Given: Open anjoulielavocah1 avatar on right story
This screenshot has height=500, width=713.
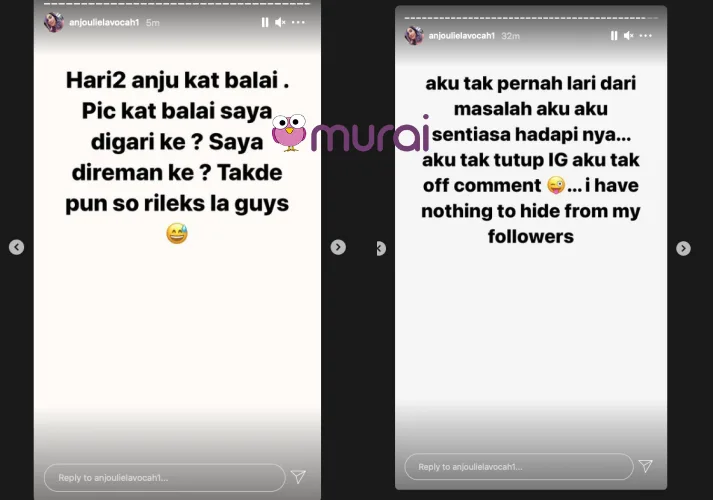Looking at the screenshot, I should click(x=414, y=35).
